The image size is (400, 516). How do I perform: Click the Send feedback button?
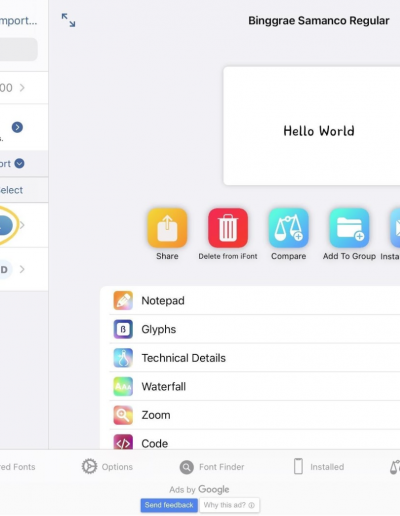click(169, 505)
